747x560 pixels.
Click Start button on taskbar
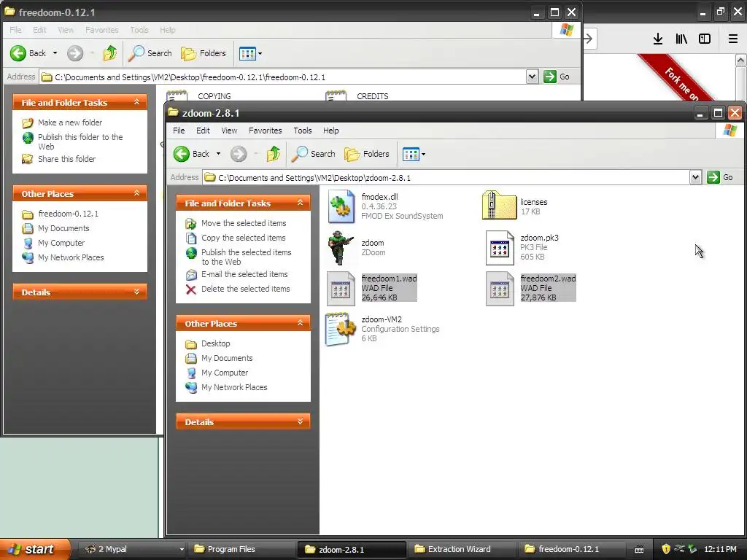[x=34, y=549]
